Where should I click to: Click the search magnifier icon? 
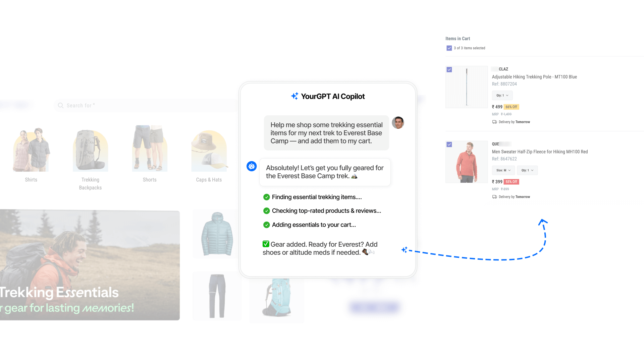pyautogui.click(x=61, y=106)
